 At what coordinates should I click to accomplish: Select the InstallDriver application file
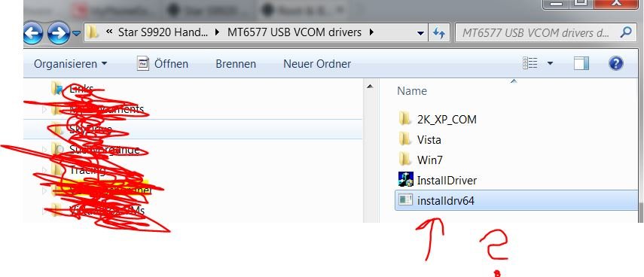[x=438, y=180]
